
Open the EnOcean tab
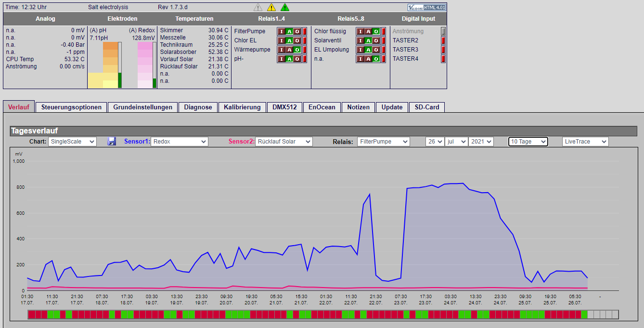[322, 107]
